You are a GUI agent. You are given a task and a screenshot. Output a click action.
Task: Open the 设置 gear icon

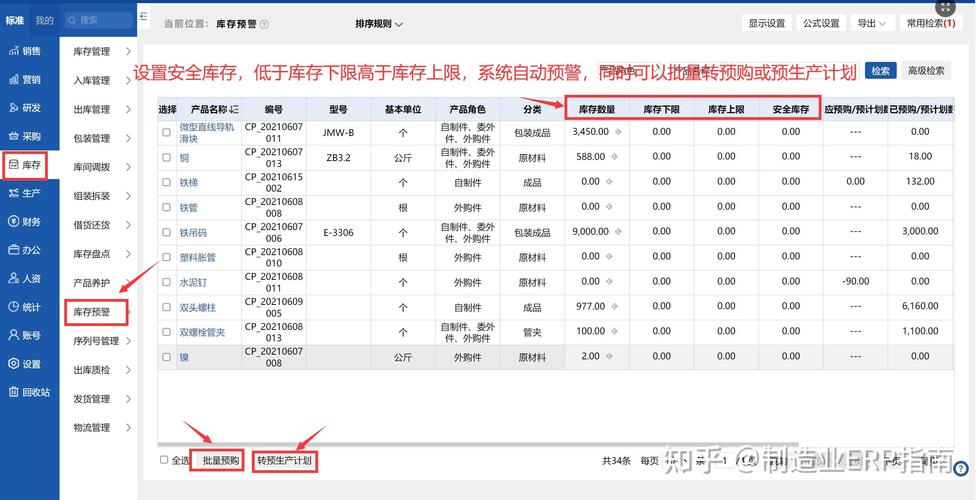[x=13, y=363]
